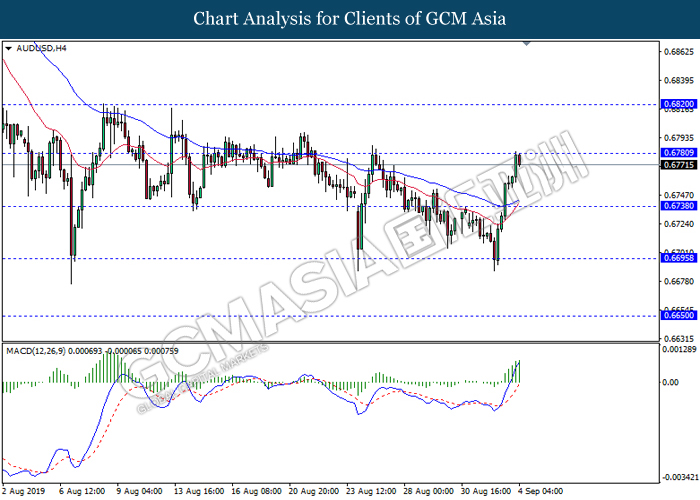Click the Chart Analysis title banner
This screenshot has height=500, width=700.
pyautogui.click(x=350, y=18)
